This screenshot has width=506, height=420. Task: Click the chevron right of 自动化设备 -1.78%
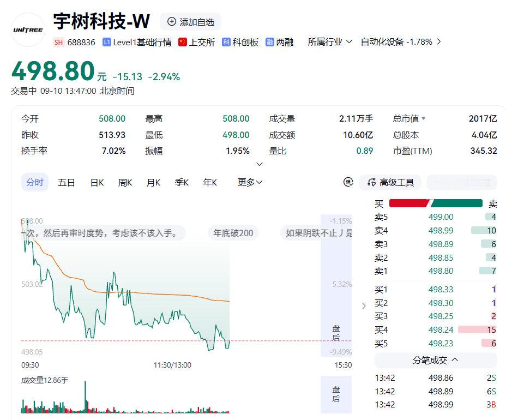point(438,41)
